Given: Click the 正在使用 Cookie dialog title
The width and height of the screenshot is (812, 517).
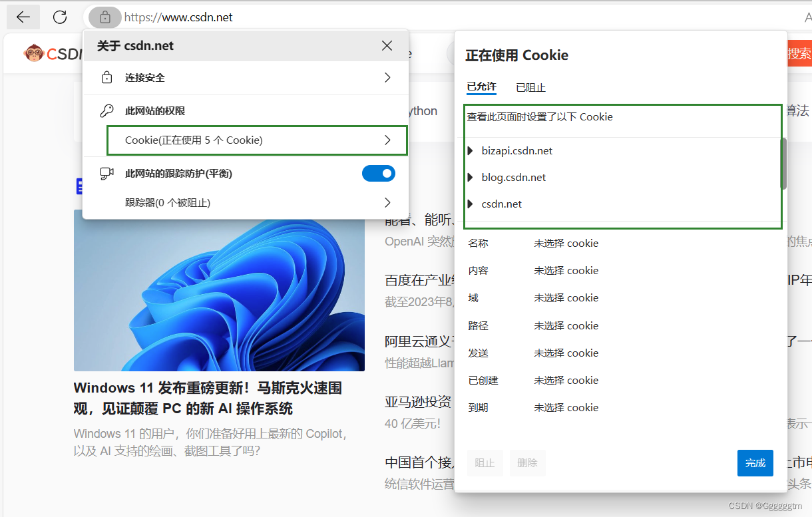Looking at the screenshot, I should [x=516, y=55].
